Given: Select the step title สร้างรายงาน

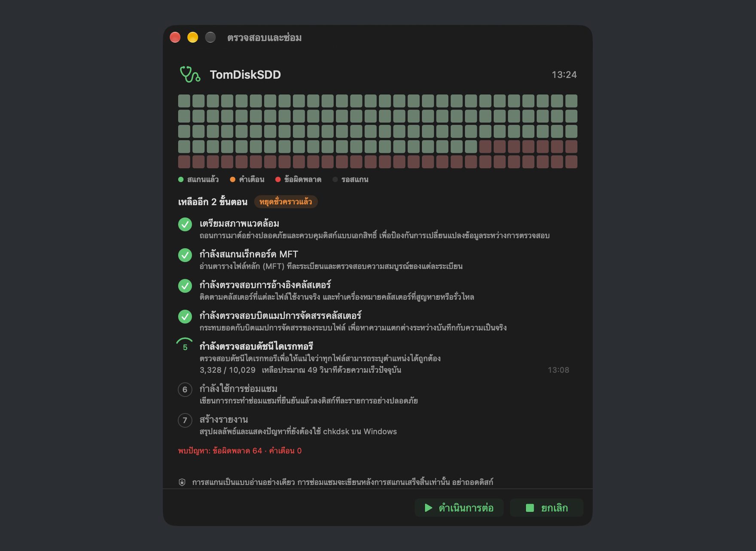Looking at the screenshot, I should [224, 419].
